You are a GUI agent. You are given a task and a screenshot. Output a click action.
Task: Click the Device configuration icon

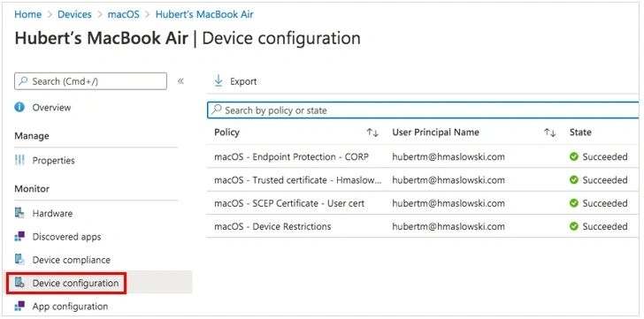(x=19, y=283)
